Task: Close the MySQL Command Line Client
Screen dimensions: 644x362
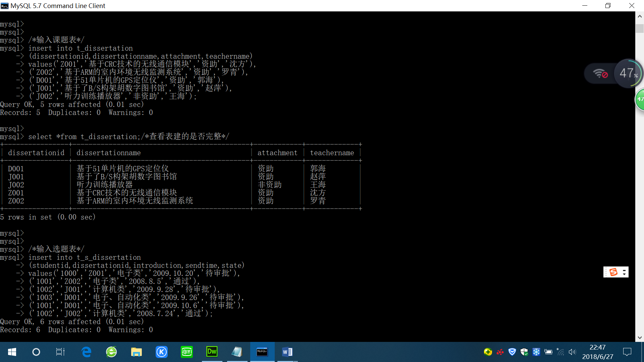Action: (x=632, y=6)
